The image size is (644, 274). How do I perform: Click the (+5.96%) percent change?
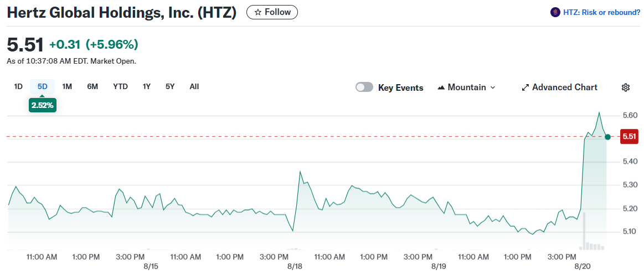point(112,44)
